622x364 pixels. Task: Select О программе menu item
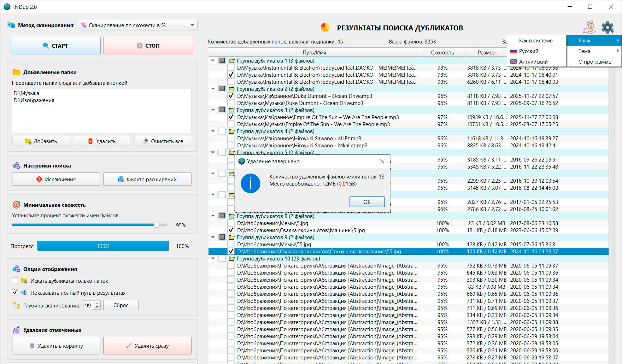594,62
